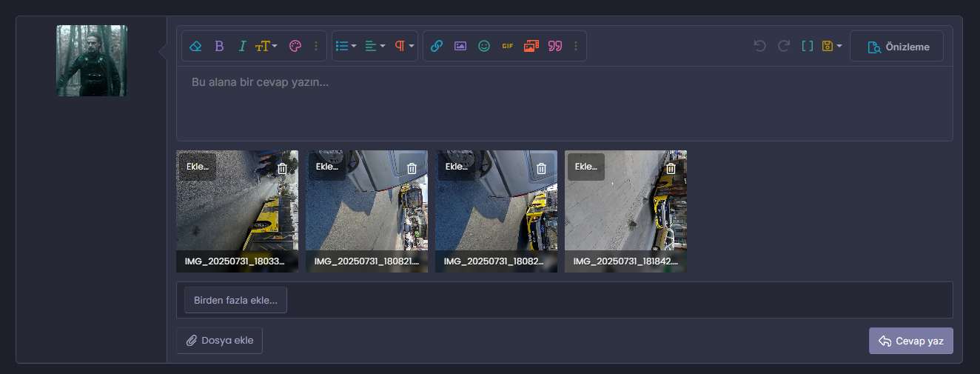Screen dimensions: 980x374
Task: Submit the reply with 'Cevap yaz'
Action: (911, 341)
